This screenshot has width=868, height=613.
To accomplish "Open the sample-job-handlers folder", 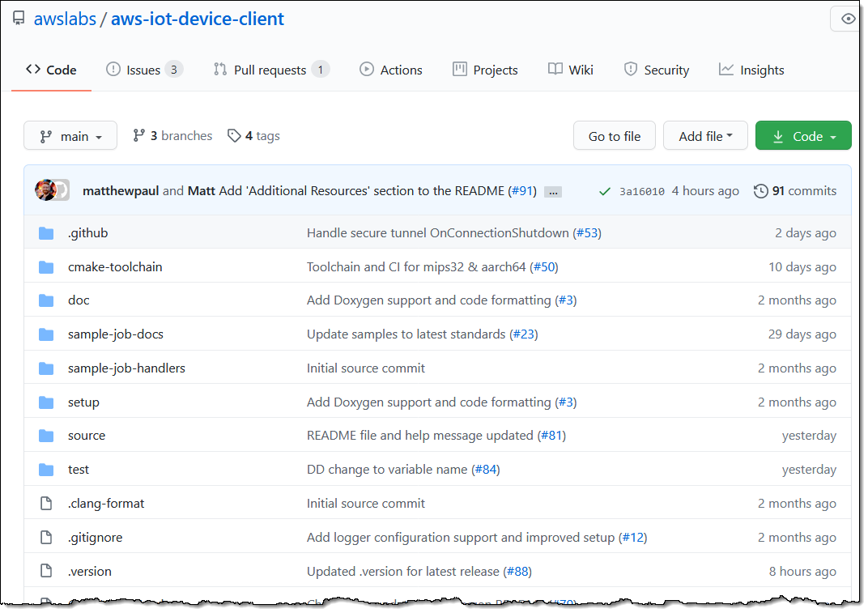I will [x=126, y=368].
